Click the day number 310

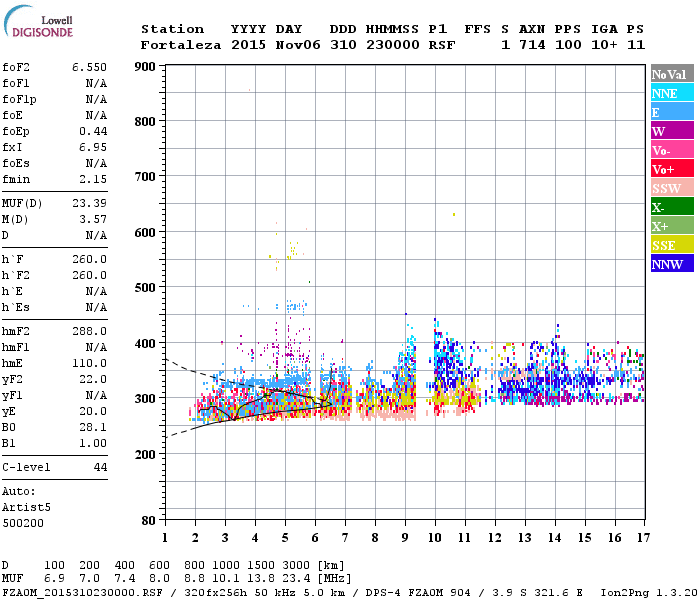coord(343,45)
